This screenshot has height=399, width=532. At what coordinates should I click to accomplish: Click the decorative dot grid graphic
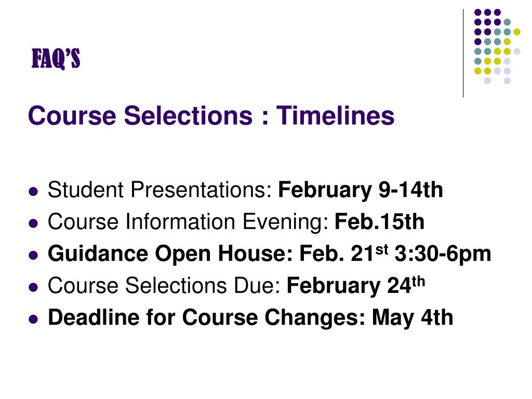[x=497, y=46]
